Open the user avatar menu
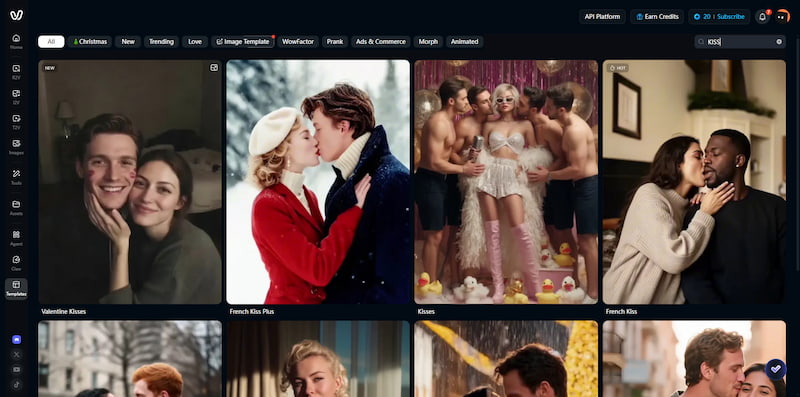The image size is (800, 397). pyautogui.click(x=782, y=16)
